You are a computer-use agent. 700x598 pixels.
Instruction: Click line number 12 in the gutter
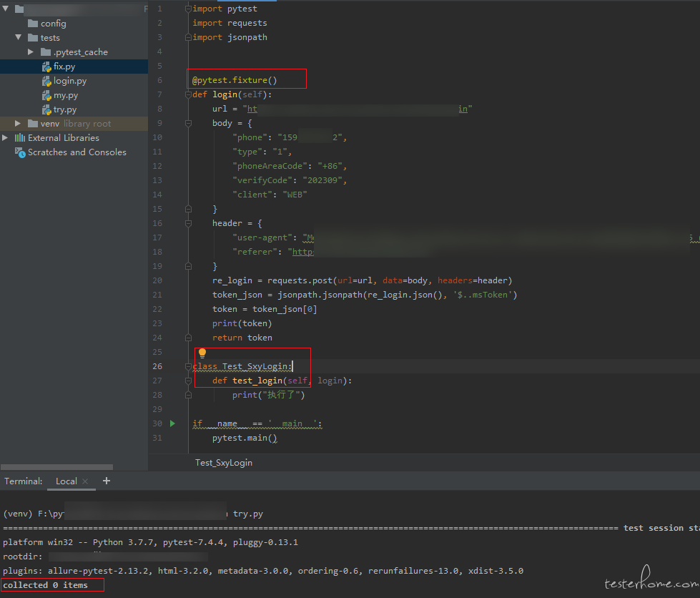[x=157, y=166]
